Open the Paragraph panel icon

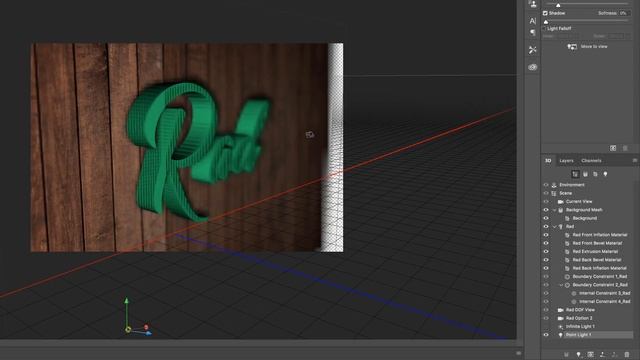click(533, 32)
